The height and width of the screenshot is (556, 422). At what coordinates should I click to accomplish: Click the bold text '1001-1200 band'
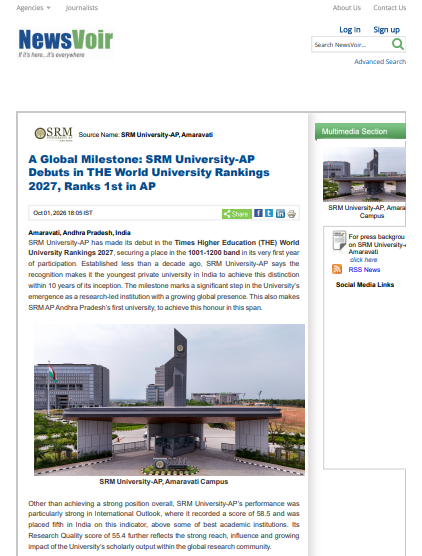[214, 253]
